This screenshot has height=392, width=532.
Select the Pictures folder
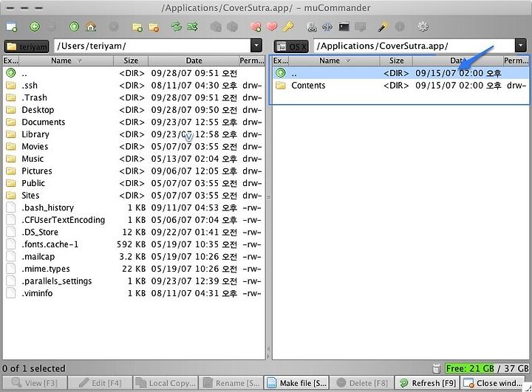(134, 171)
